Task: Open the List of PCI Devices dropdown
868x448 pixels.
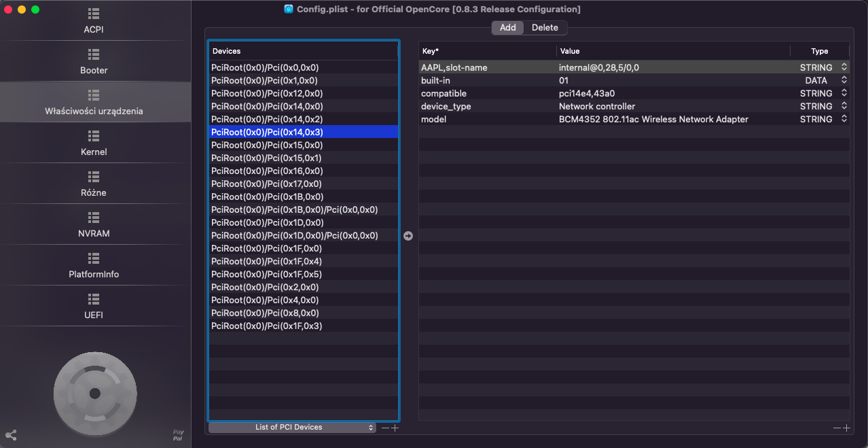Action: [x=292, y=428]
